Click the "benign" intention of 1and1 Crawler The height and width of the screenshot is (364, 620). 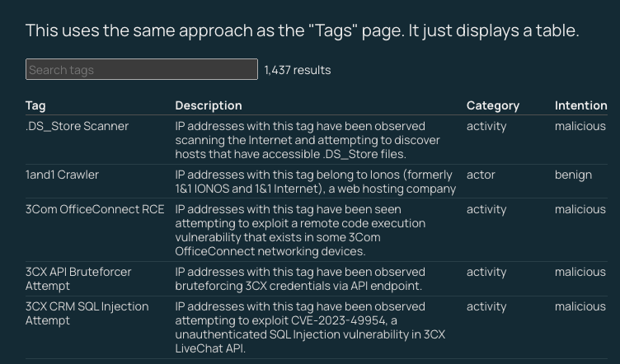coord(573,175)
